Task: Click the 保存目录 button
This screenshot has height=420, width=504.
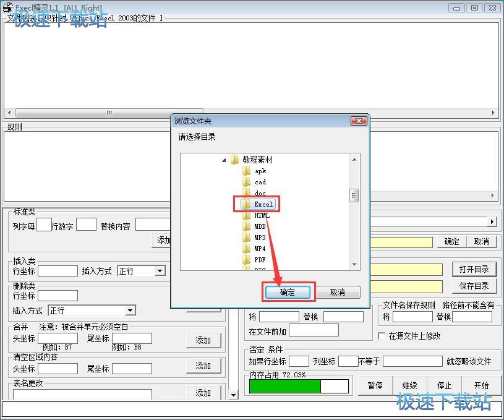Action: [x=474, y=286]
